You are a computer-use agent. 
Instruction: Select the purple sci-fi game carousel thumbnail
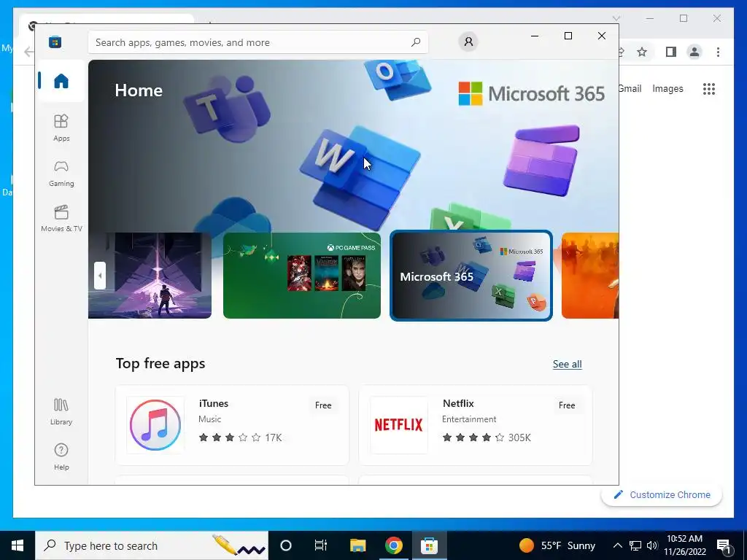coord(150,275)
